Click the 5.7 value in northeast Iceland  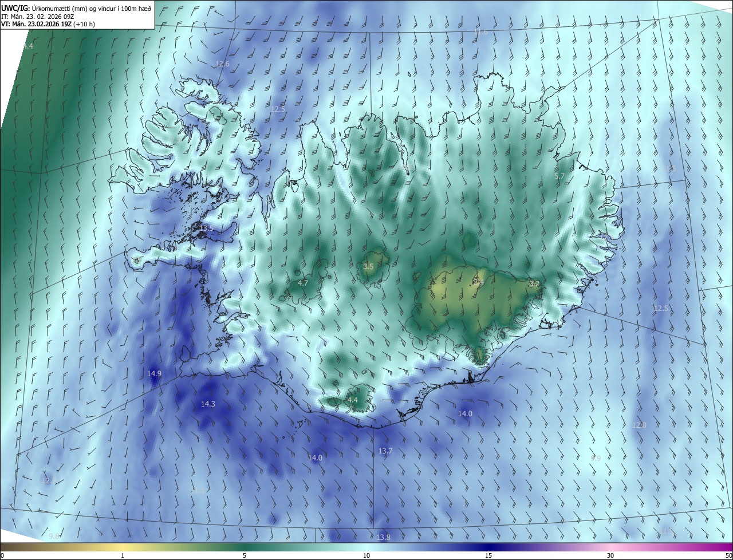click(560, 176)
